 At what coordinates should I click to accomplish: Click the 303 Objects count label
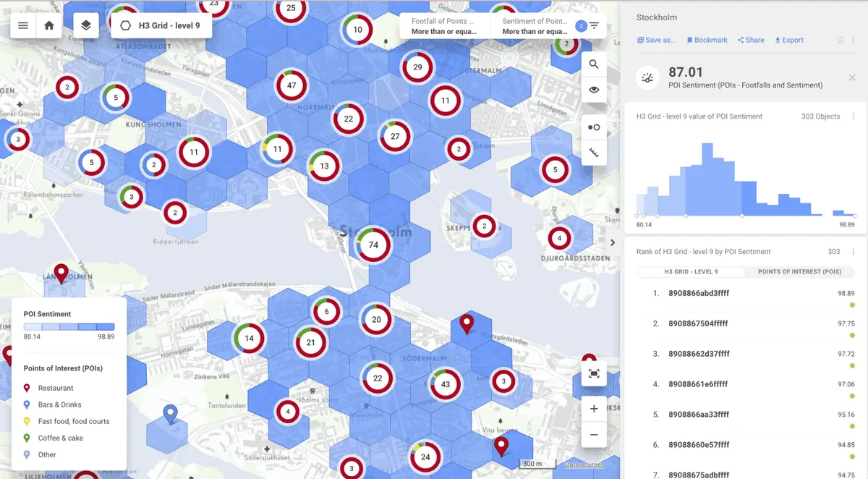click(x=820, y=116)
